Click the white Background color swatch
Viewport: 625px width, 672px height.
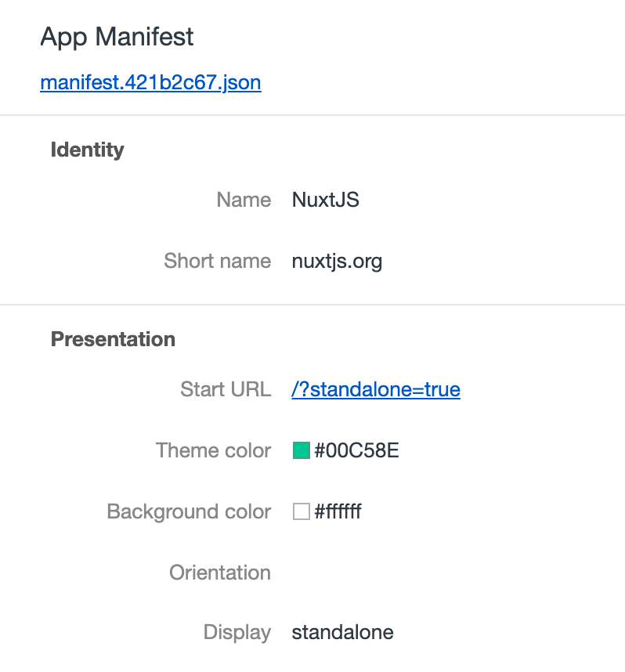[301, 511]
